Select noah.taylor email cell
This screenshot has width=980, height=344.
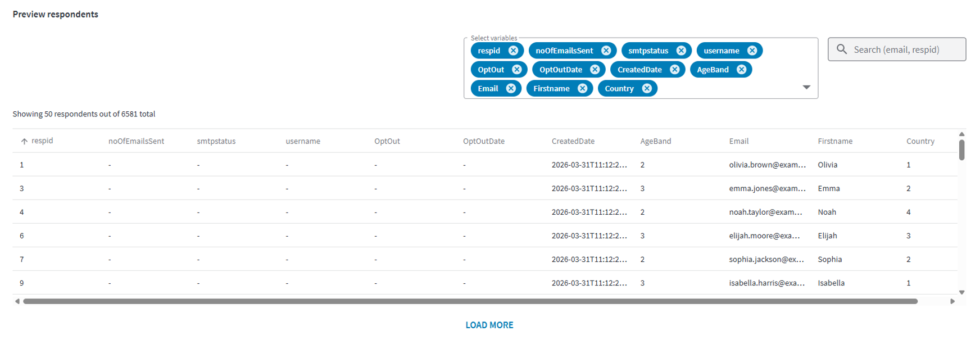[x=766, y=212]
